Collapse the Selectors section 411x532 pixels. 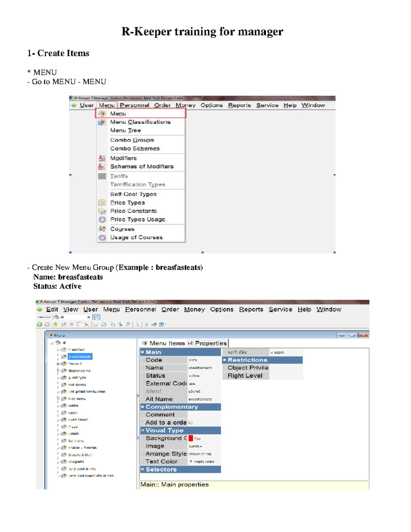tap(142, 469)
